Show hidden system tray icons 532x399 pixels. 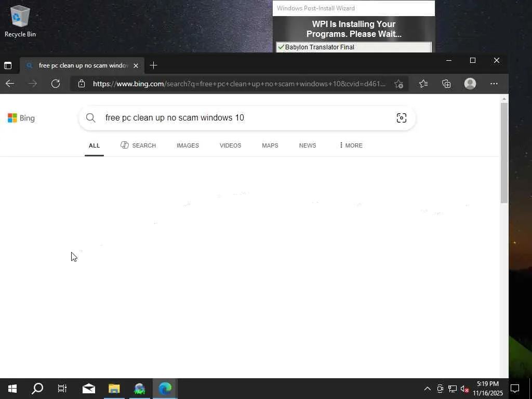428,389
